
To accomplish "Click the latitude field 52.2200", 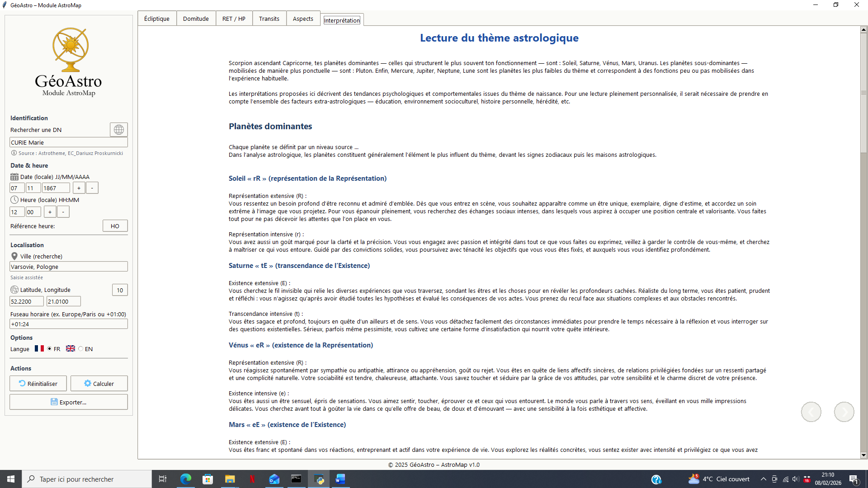I will pos(27,301).
